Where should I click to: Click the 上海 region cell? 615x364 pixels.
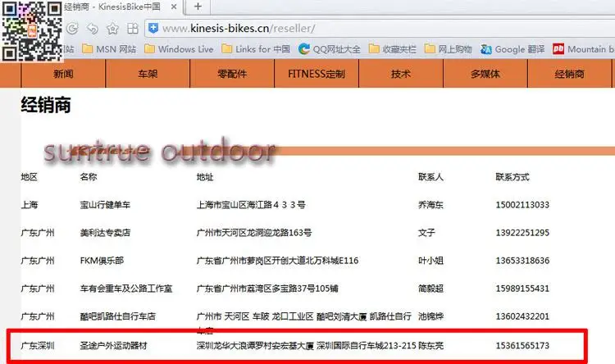click(x=30, y=205)
